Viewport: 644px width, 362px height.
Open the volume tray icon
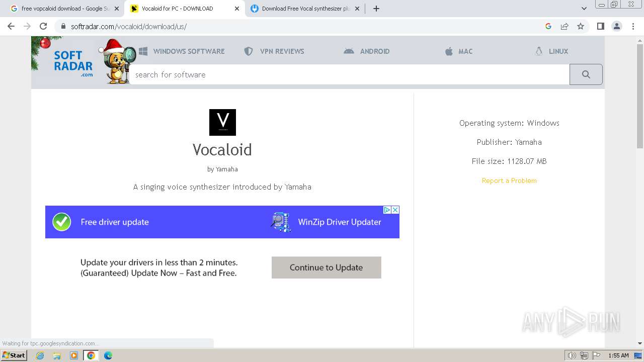572,355
